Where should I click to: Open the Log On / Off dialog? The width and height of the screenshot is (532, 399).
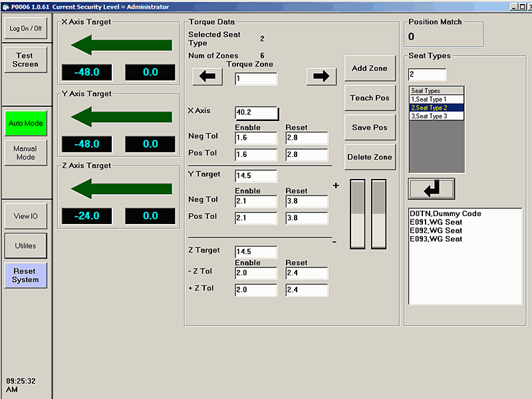click(x=26, y=29)
